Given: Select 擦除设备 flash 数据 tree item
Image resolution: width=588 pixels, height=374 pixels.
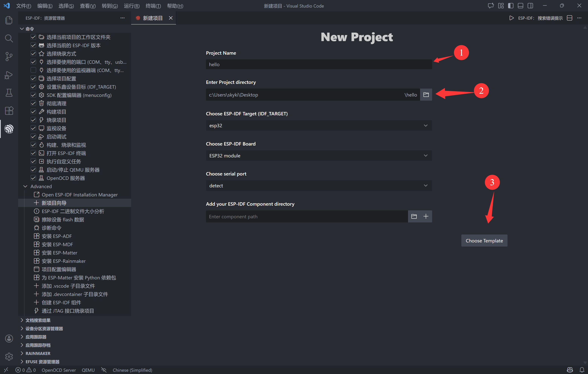Looking at the screenshot, I should [x=63, y=220].
